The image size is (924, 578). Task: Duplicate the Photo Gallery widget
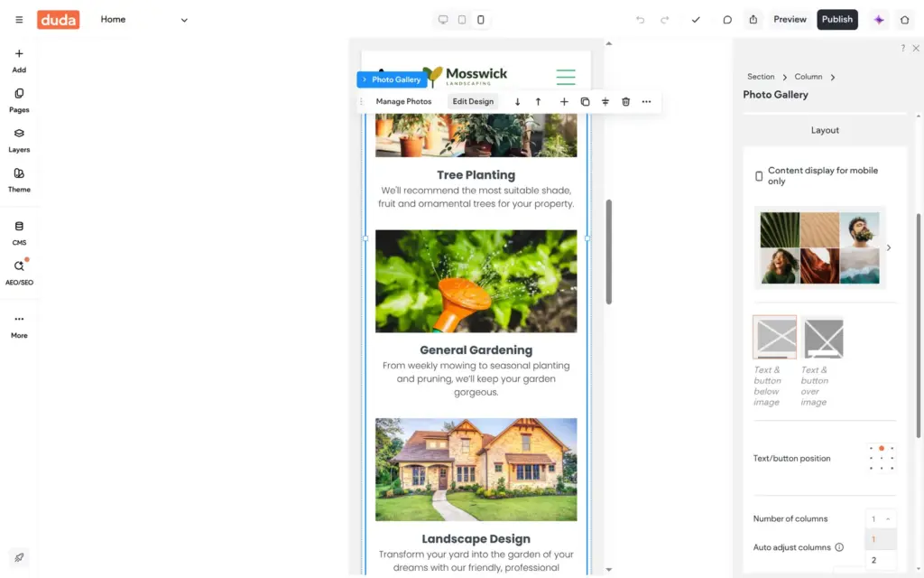click(x=585, y=101)
